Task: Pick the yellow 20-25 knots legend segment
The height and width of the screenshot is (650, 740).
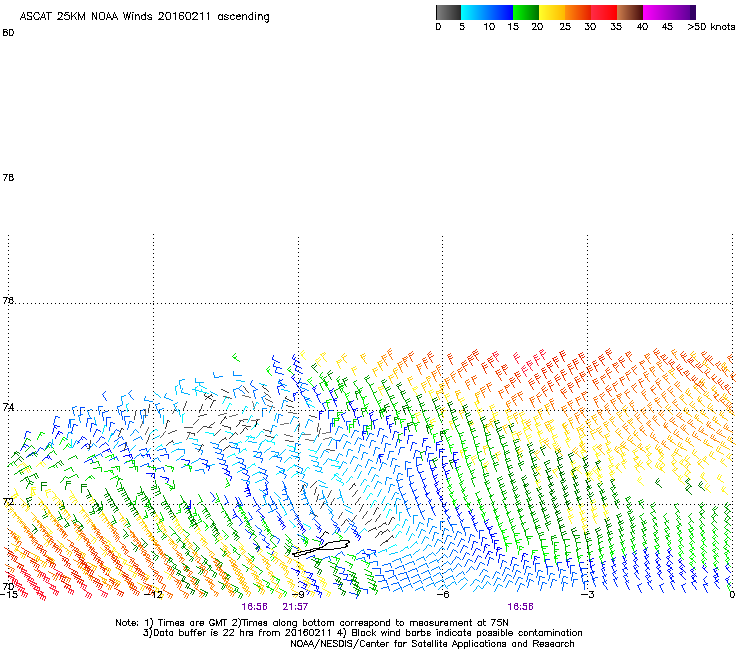Action: [552, 12]
